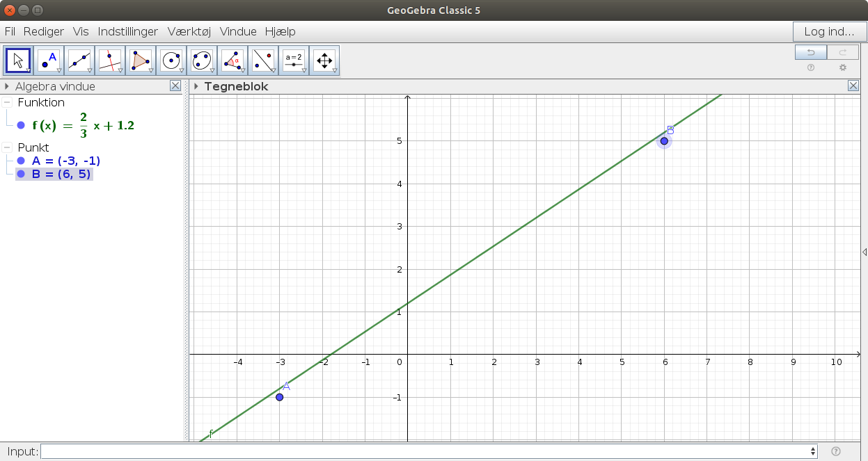This screenshot has height=461, width=868.
Task: Click the input bar help icon
Action: pos(836,451)
